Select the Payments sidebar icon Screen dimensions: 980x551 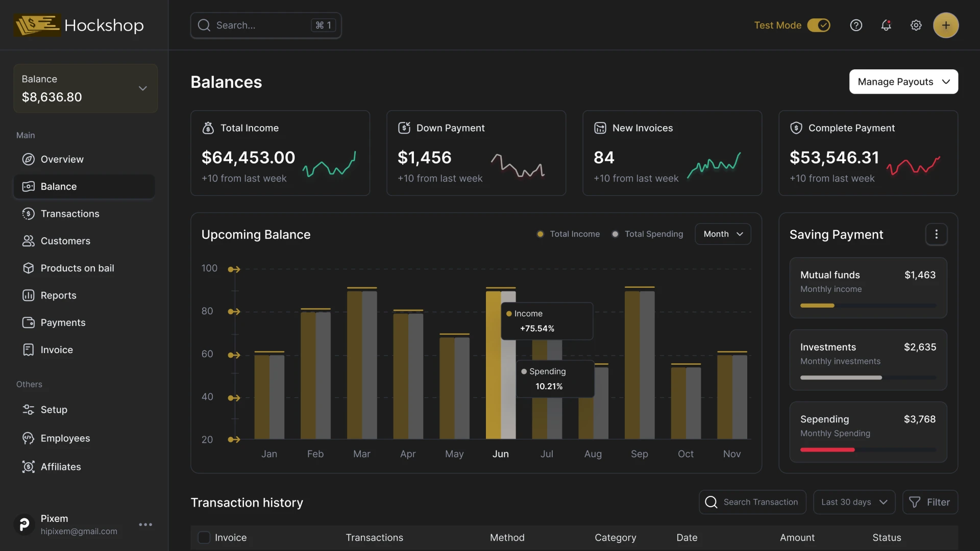[x=29, y=322]
